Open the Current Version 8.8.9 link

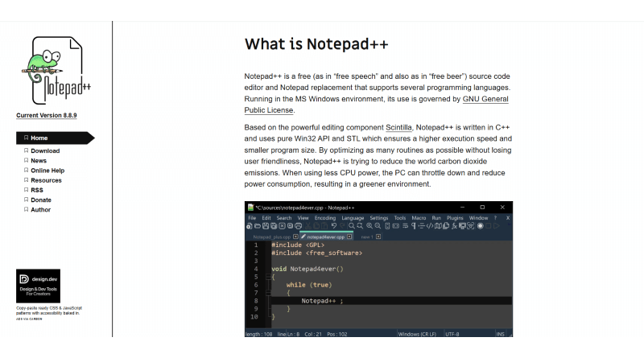47,115
